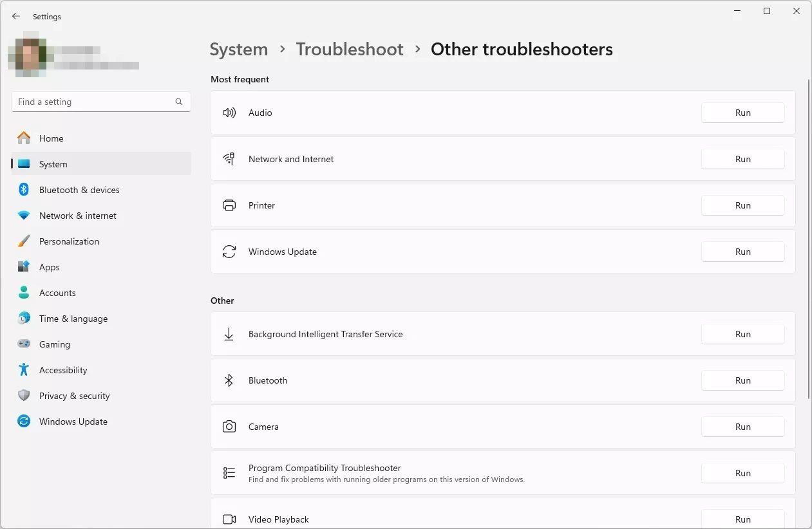Run the Audio troubleshooter
The image size is (812, 529).
tap(742, 113)
